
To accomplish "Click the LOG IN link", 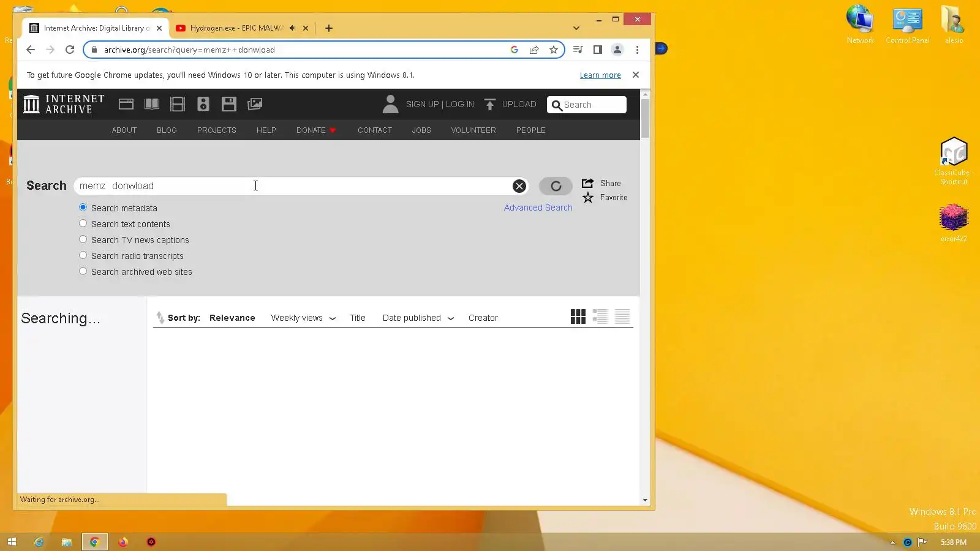I will coord(460,105).
